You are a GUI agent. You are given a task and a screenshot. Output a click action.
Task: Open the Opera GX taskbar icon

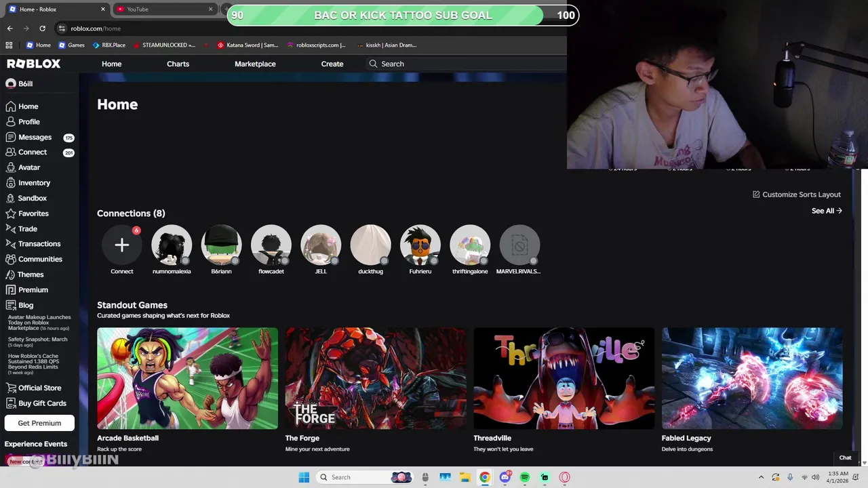(564, 477)
